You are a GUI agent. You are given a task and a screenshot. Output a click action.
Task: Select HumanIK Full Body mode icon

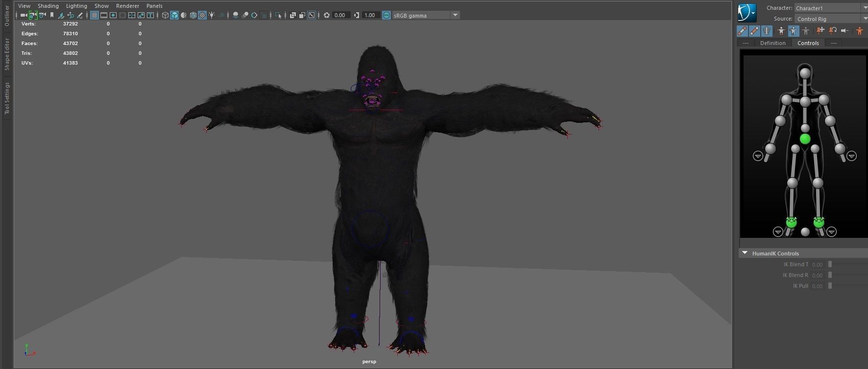pyautogui.click(x=781, y=31)
